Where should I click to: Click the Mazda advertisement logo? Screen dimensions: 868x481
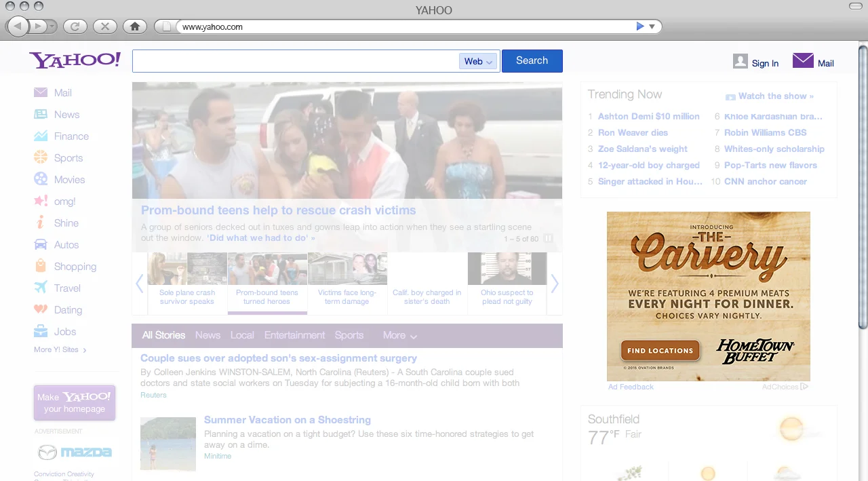75,452
